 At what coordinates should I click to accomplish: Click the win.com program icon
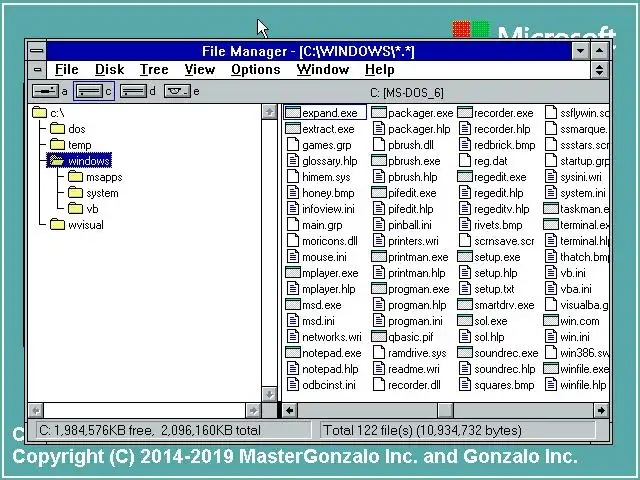pyautogui.click(x=551, y=321)
